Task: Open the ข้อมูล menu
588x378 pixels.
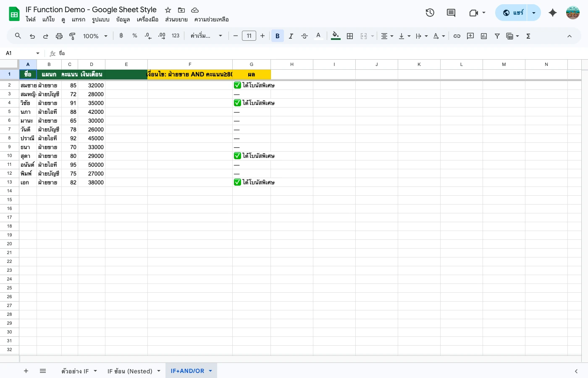Action: [123, 19]
